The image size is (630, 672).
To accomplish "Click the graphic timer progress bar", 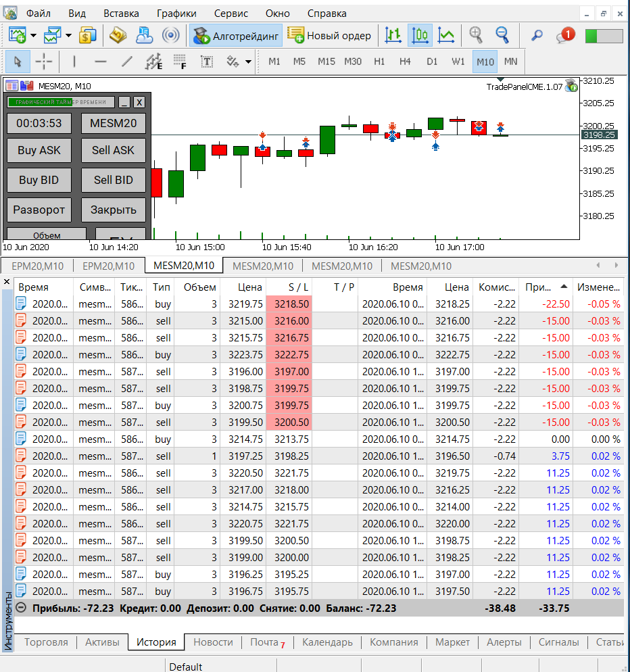I will tap(61, 102).
